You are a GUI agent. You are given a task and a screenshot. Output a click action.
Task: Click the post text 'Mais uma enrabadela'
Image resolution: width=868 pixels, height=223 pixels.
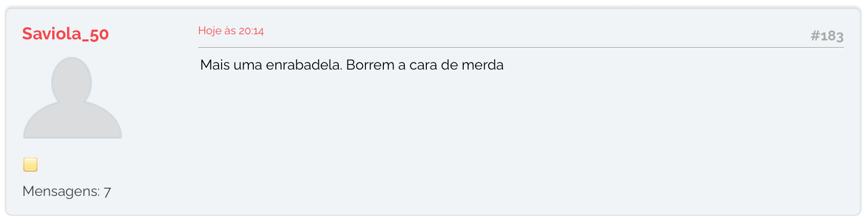pos(271,65)
